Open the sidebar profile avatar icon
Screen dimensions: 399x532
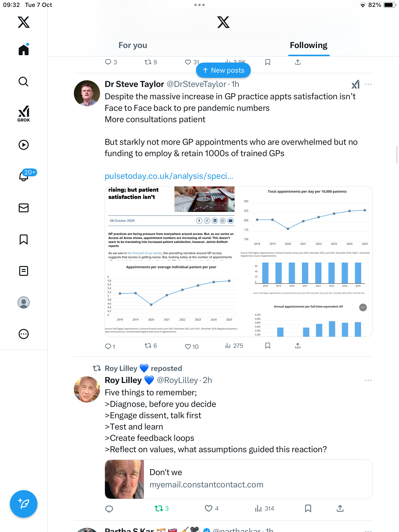tap(24, 302)
